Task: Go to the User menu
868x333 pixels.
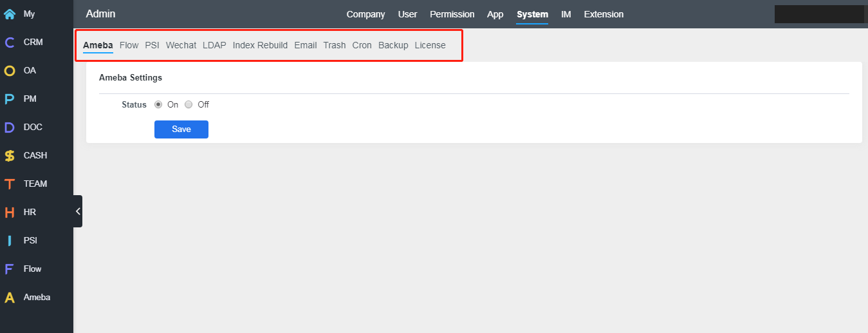Action: (x=407, y=14)
